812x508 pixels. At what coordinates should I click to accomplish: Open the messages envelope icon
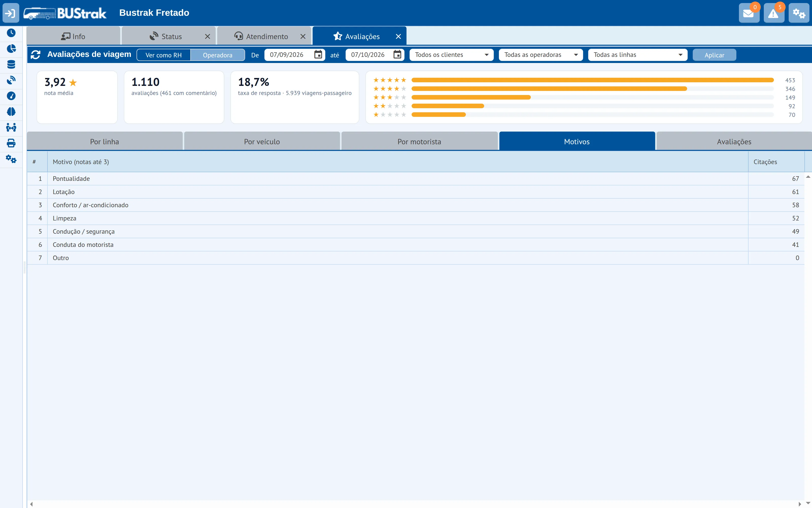[x=749, y=13]
